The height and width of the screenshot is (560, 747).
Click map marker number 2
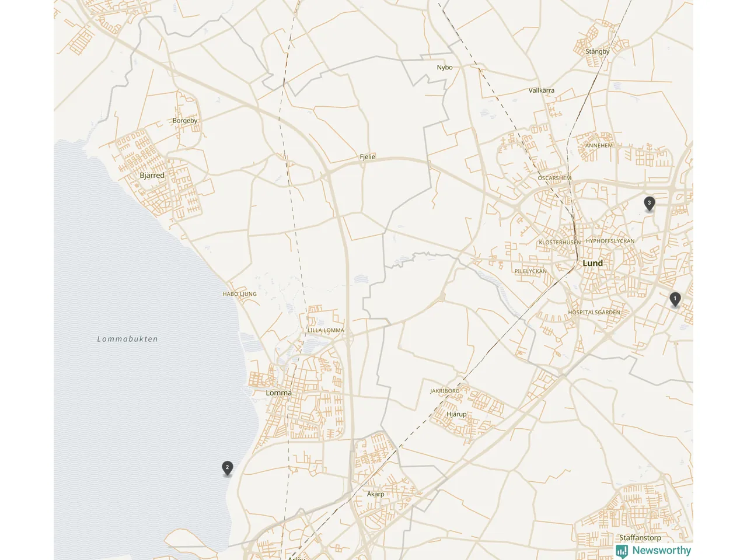[x=228, y=468]
